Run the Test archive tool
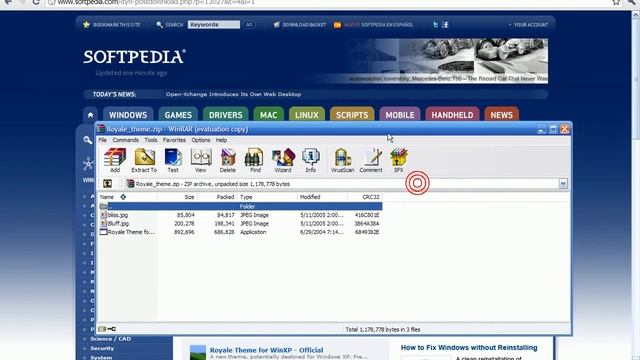Image resolution: width=640 pixels, height=360 pixels. coord(173,160)
